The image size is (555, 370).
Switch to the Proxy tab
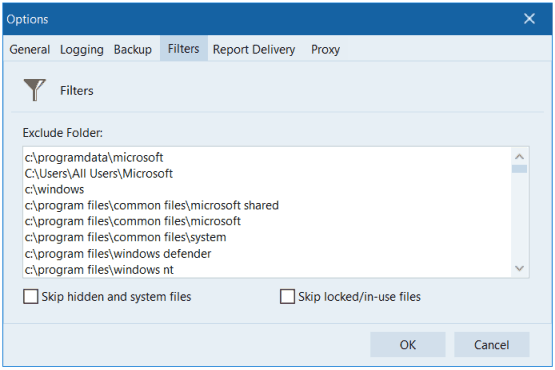326,49
